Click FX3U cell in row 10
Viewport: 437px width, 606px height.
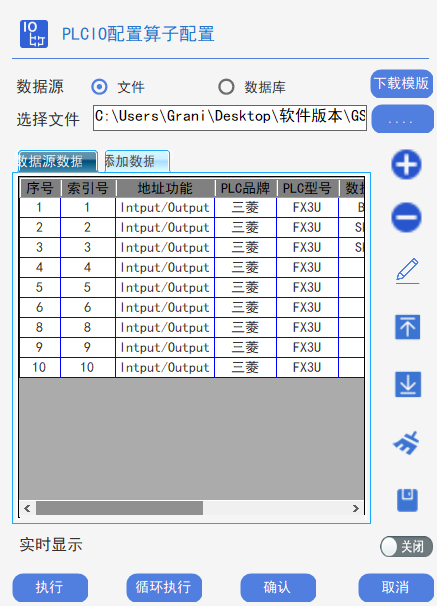click(x=308, y=368)
